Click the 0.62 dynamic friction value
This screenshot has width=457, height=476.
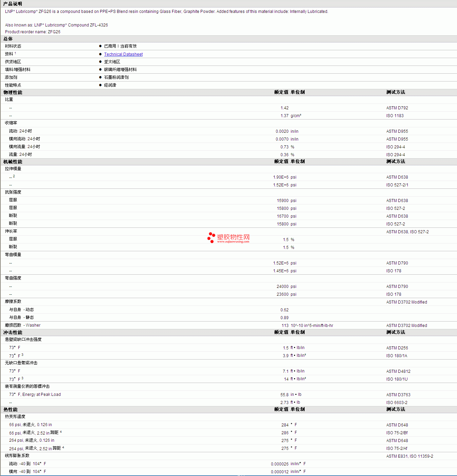click(285, 310)
